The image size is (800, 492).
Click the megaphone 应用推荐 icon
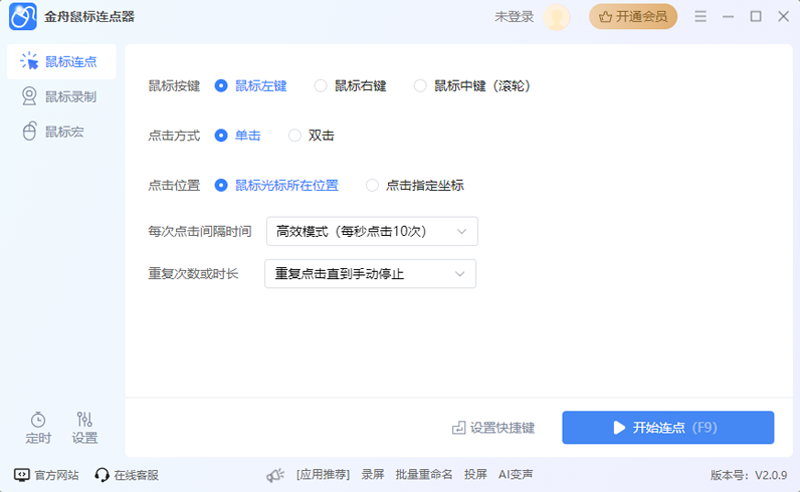[x=276, y=475]
